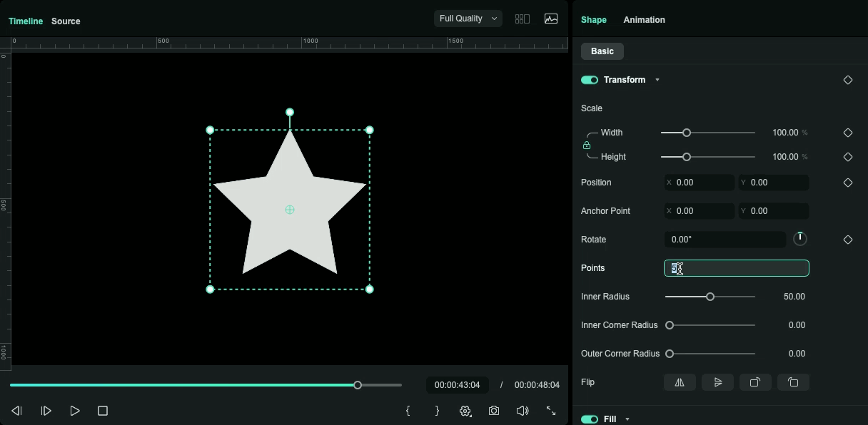Viewport: 868px width, 425px height.
Task: Toggle the Width and Height link lock
Action: pos(586,145)
